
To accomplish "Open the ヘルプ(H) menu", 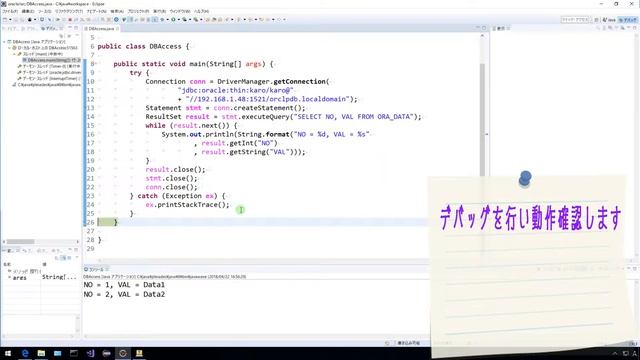I will tap(201, 11).
